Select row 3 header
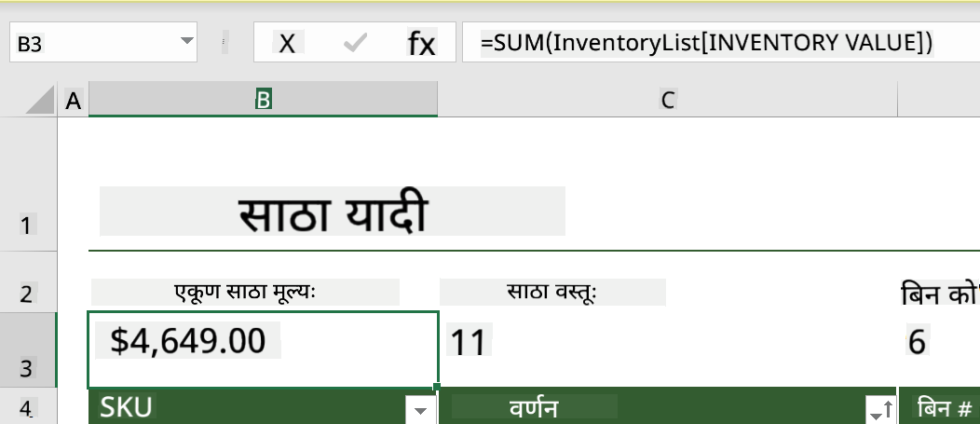 28,349
